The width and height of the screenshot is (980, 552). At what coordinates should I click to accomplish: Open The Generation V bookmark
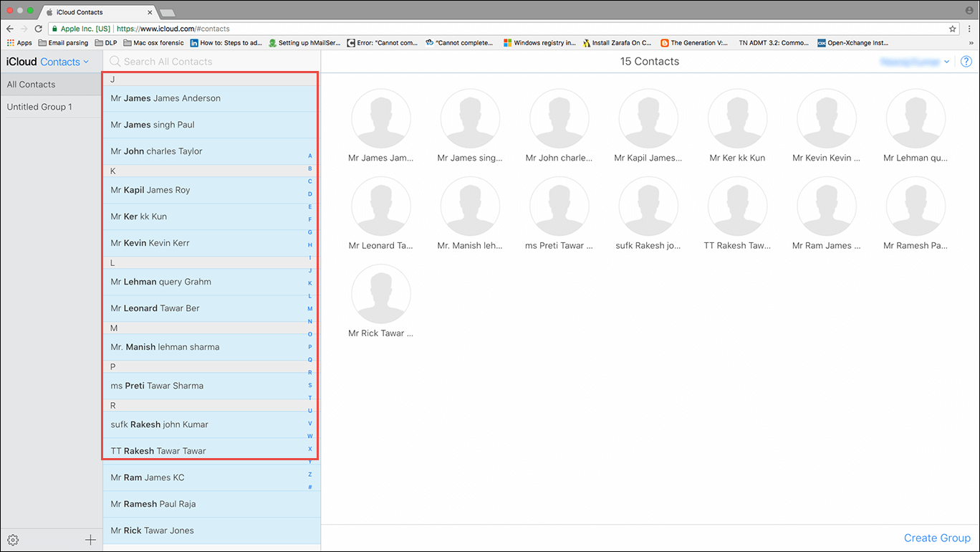pos(695,43)
